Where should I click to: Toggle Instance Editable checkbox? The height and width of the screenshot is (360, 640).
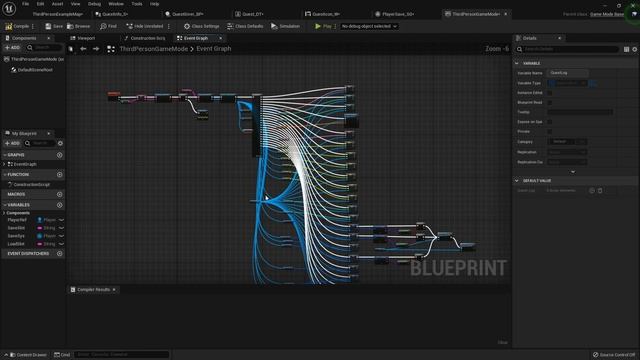pyautogui.click(x=550, y=93)
